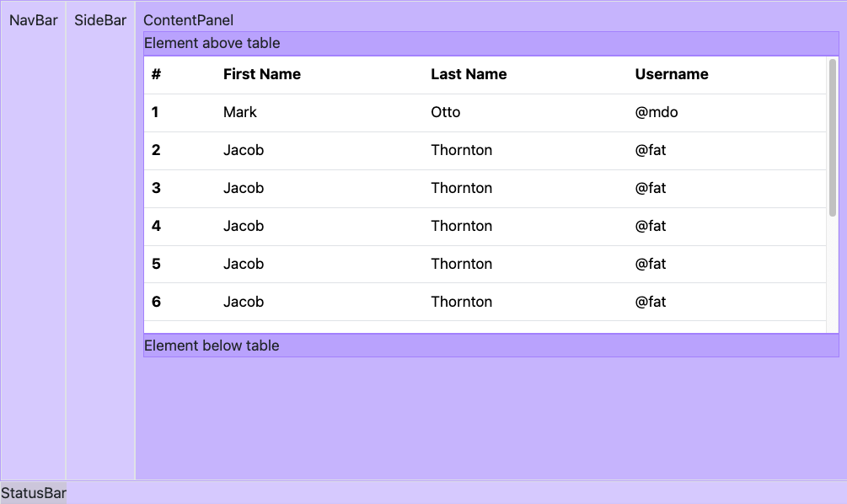
Task: Click the 'Otto' last name cell
Action: point(445,112)
